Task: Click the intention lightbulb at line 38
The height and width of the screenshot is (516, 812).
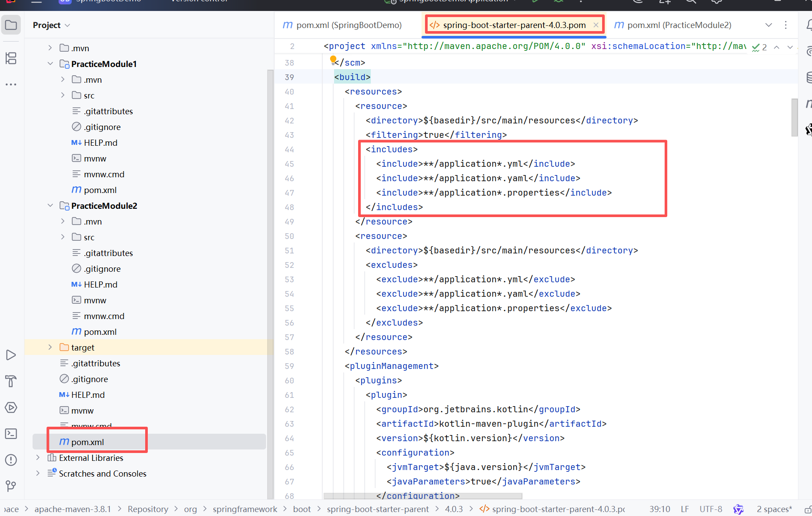Action: [x=333, y=60]
